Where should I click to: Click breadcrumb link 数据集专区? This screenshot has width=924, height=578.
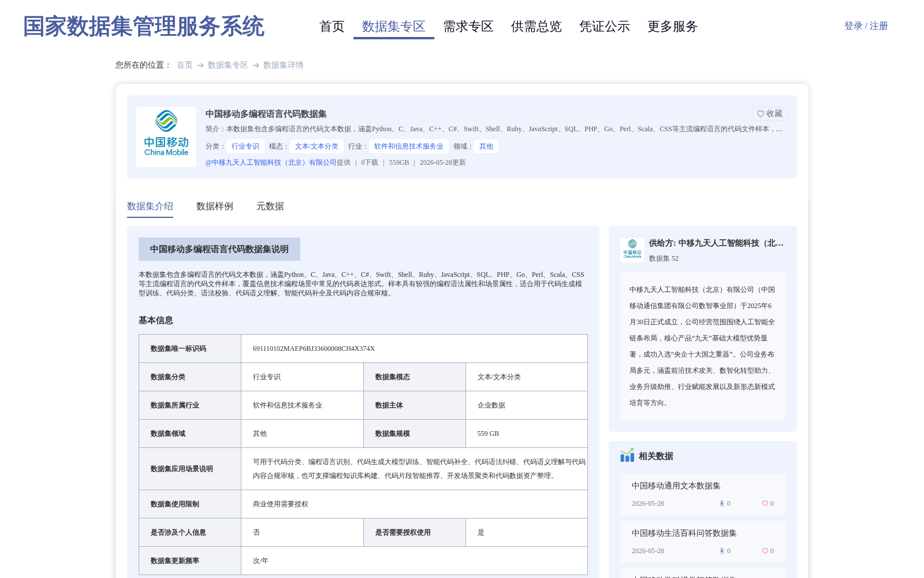[228, 65]
